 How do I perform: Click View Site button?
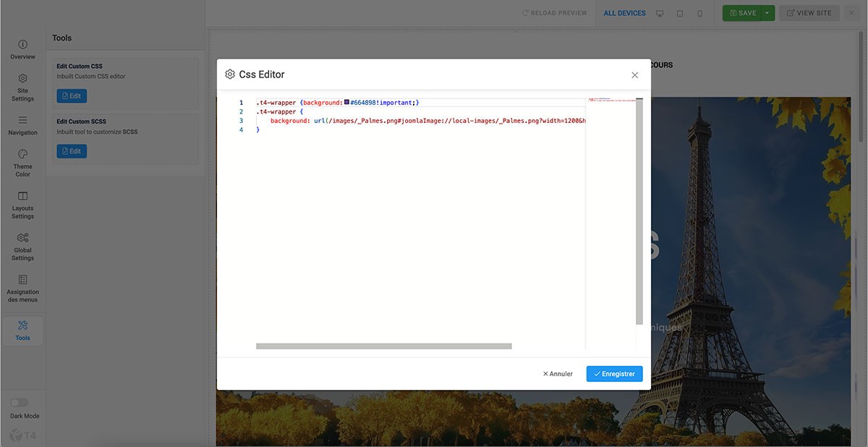pos(809,13)
